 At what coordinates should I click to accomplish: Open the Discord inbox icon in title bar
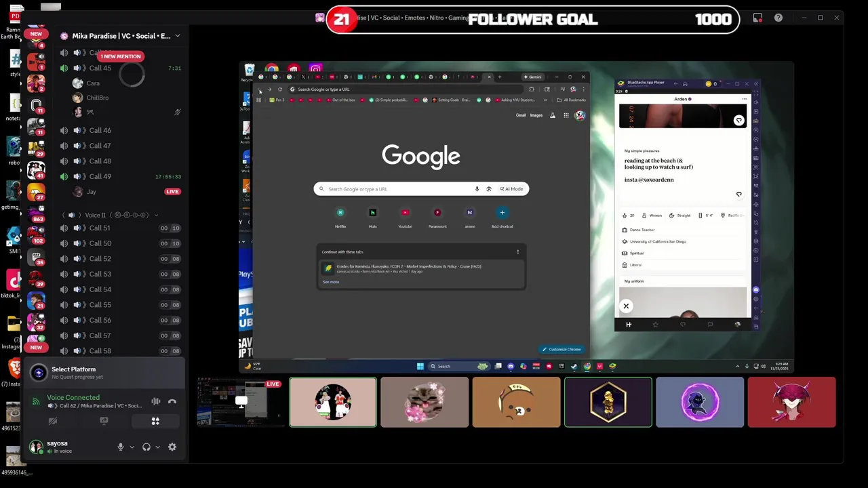[757, 18]
